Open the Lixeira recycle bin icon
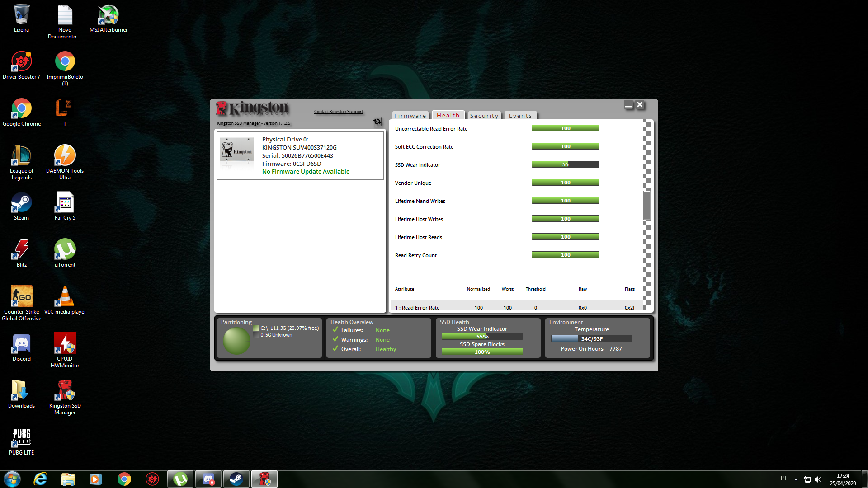 click(21, 19)
